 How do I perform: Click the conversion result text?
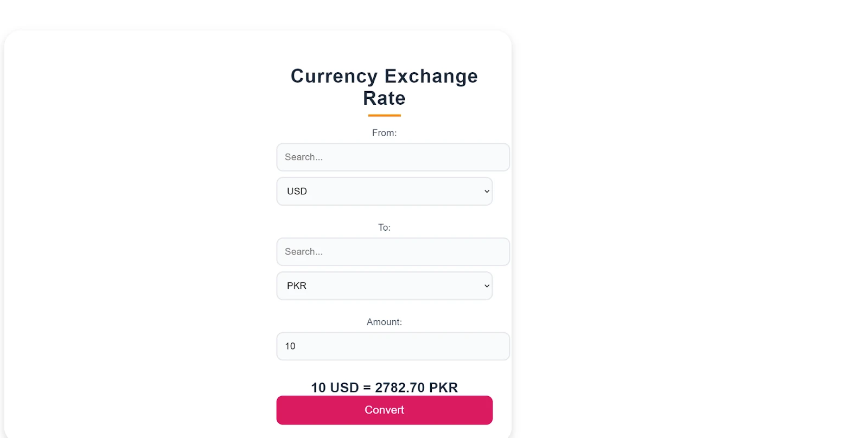click(384, 388)
